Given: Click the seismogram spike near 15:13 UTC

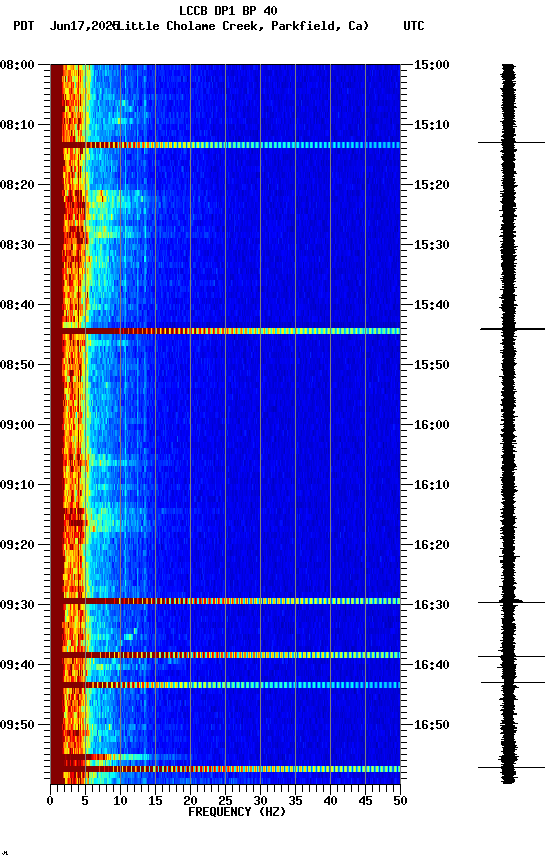Looking at the screenshot, I should pyautogui.click(x=511, y=143).
